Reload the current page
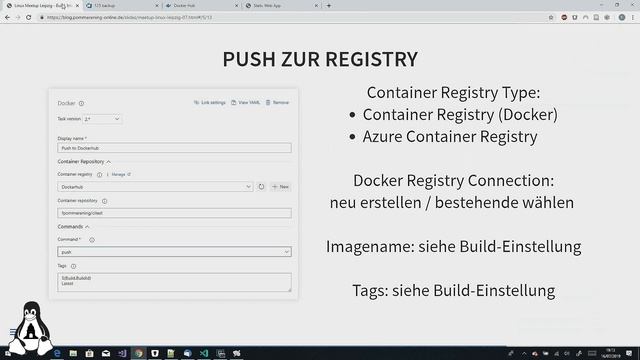 [x=29, y=18]
